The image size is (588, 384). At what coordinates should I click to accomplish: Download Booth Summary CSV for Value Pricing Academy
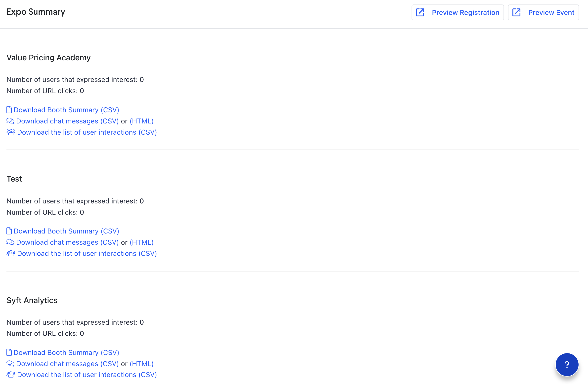click(66, 110)
